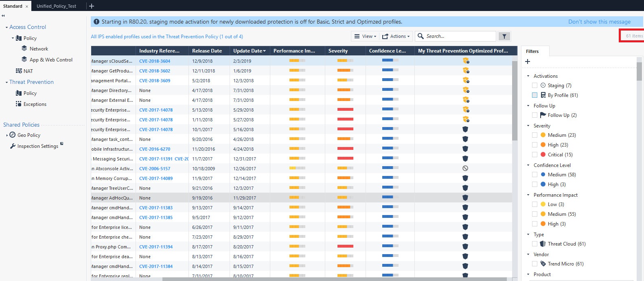The image size is (644, 281).
Task: Click the Don't show this message link
Action: 599,22
